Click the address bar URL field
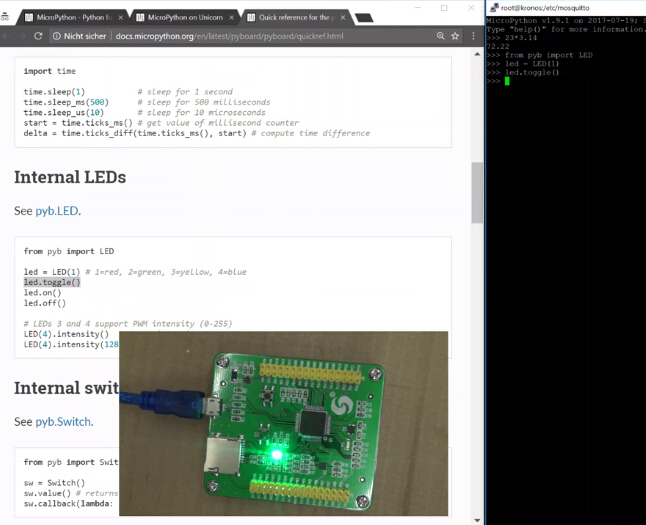Viewport: 646px width, 525px height. tap(230, 36)
